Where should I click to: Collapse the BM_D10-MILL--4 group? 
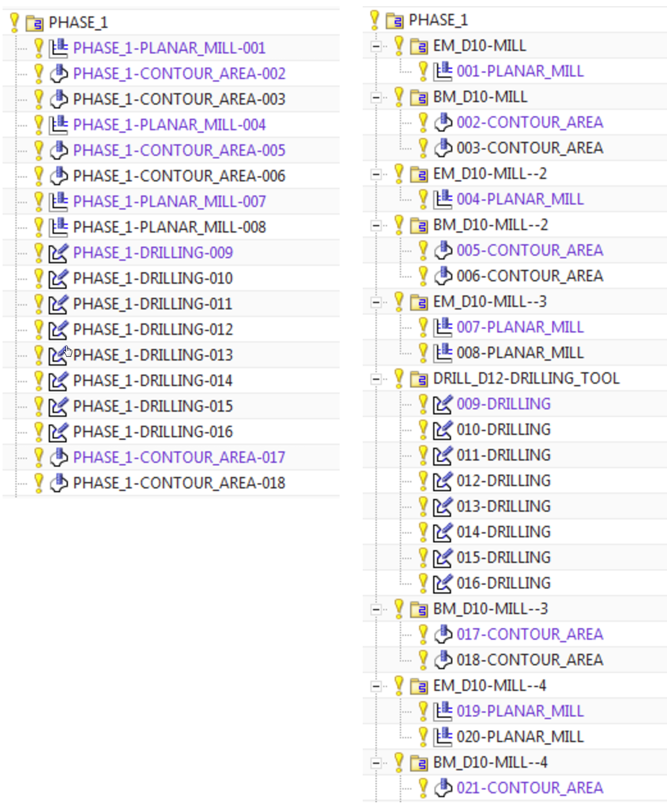coord(376,763)
